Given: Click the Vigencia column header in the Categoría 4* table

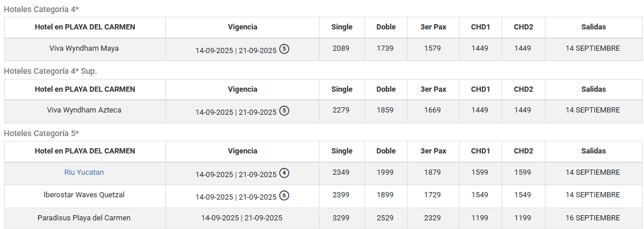Looking at the screenshot, I should click(x=243, y=27).
